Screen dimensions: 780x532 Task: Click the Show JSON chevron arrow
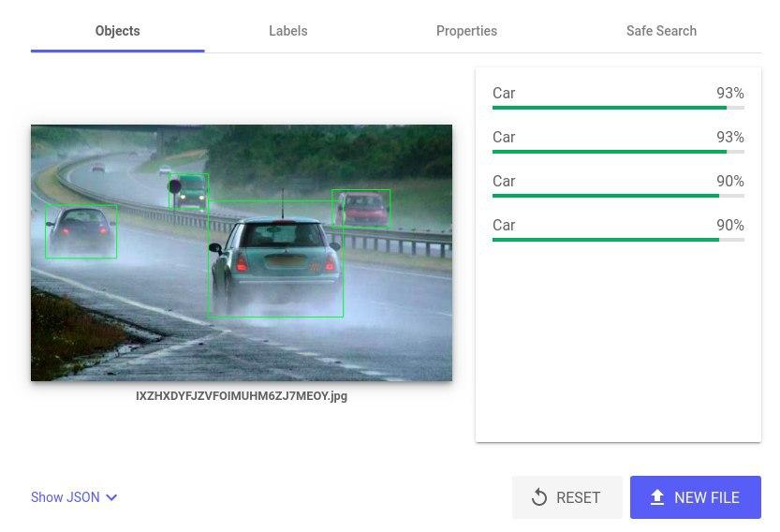(112, 497)
